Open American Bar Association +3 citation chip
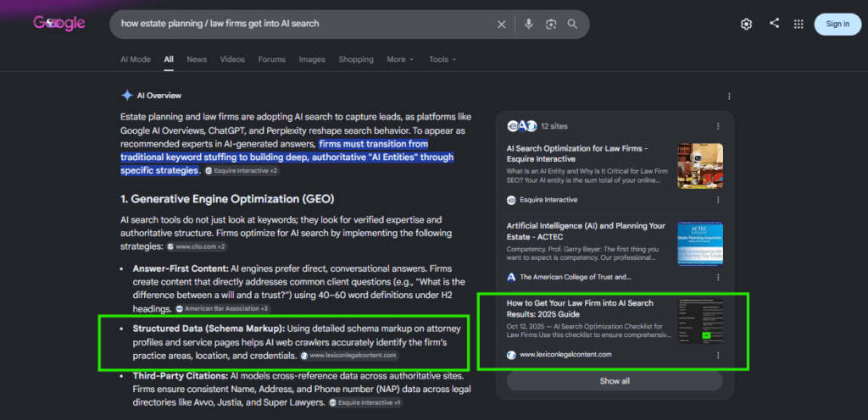Viewport: 868px width, 420px height. (223, 308)
